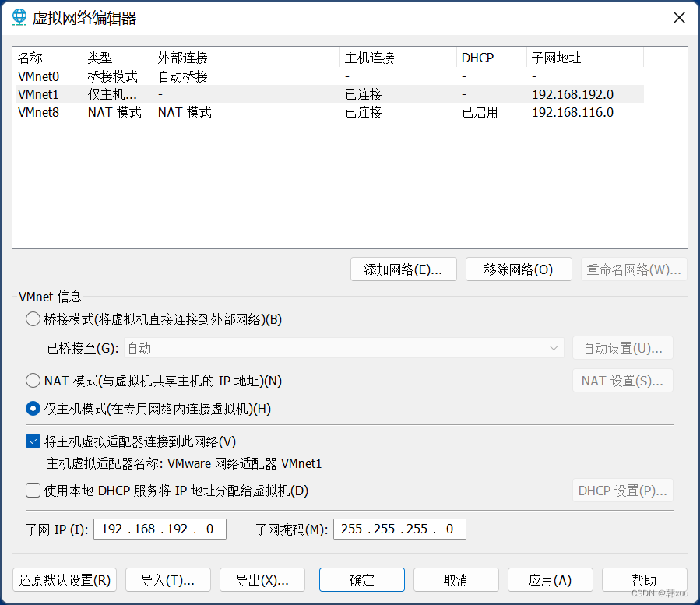The image size is (700, 605).
Task: Click 仅主机... type cell of VMnet1
Action: (112, 94)
